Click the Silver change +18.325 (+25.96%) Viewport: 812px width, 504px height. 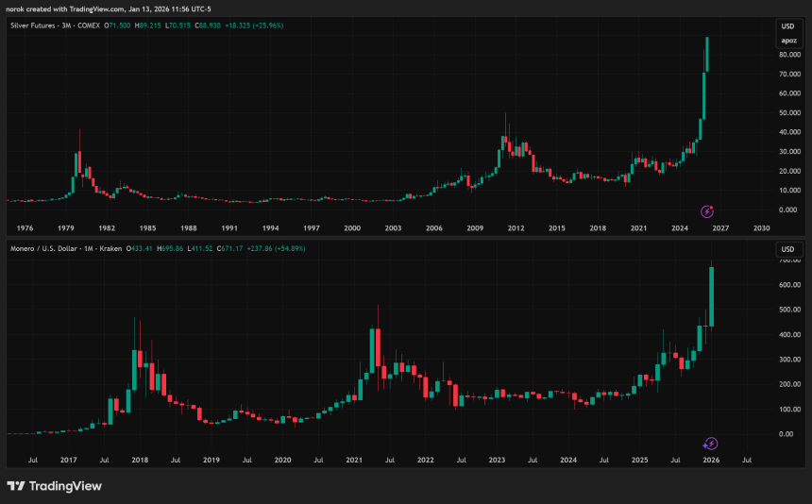(x=254, y=25)
